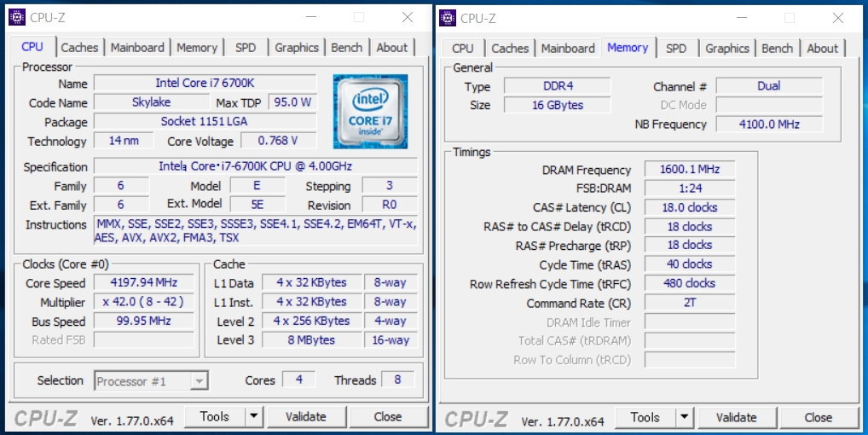Click the tRFC value '480 clocks'

point(690,283)
